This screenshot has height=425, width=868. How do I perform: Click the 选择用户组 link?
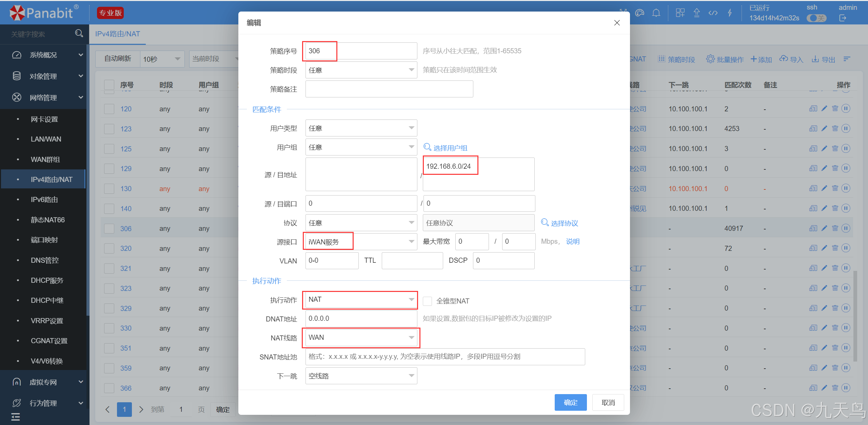tap(446, 148)
